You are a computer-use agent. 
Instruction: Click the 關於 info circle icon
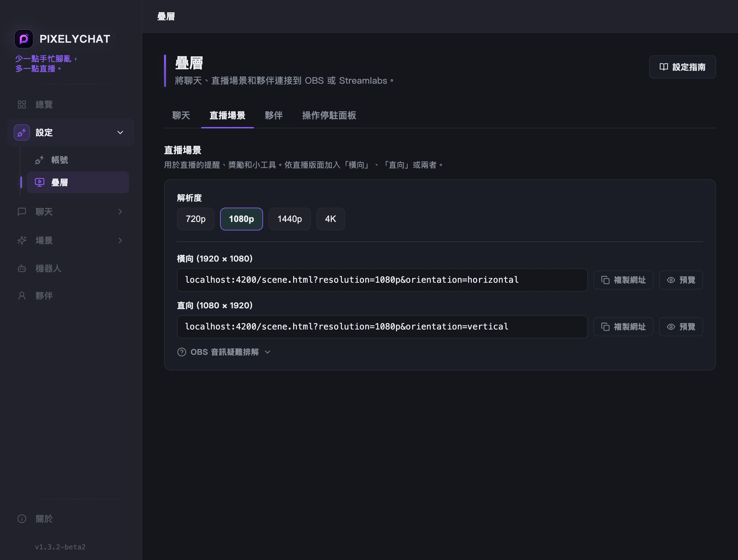(22, 519)
